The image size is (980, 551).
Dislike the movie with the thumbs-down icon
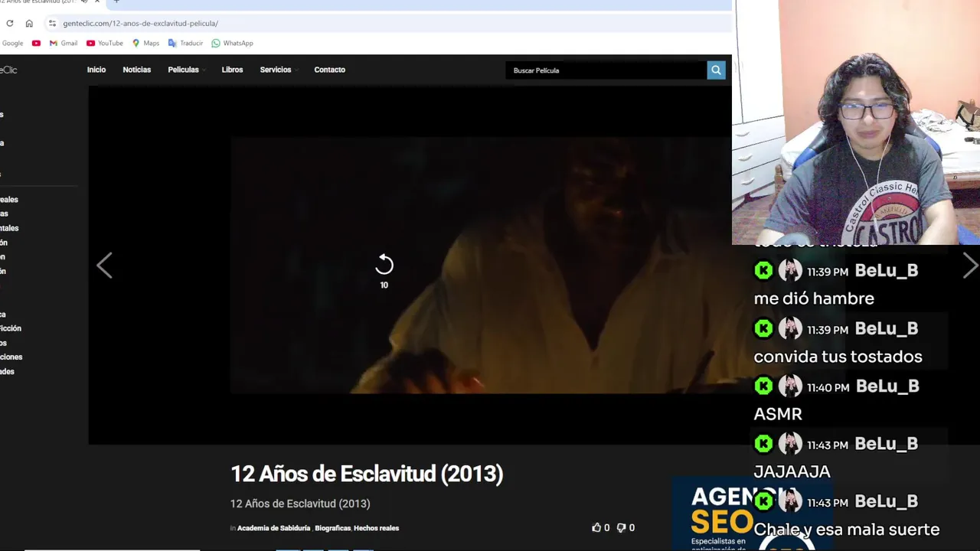click(621, 527)
